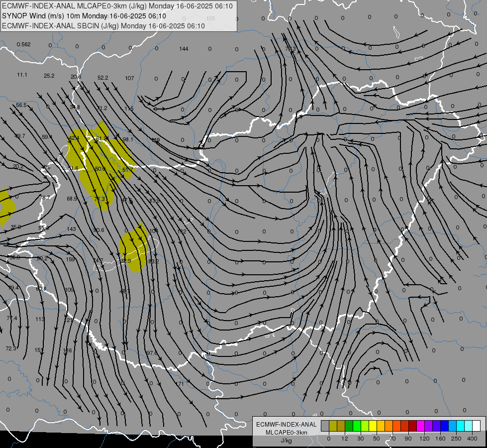Click the legend tick label '120'

424,439
